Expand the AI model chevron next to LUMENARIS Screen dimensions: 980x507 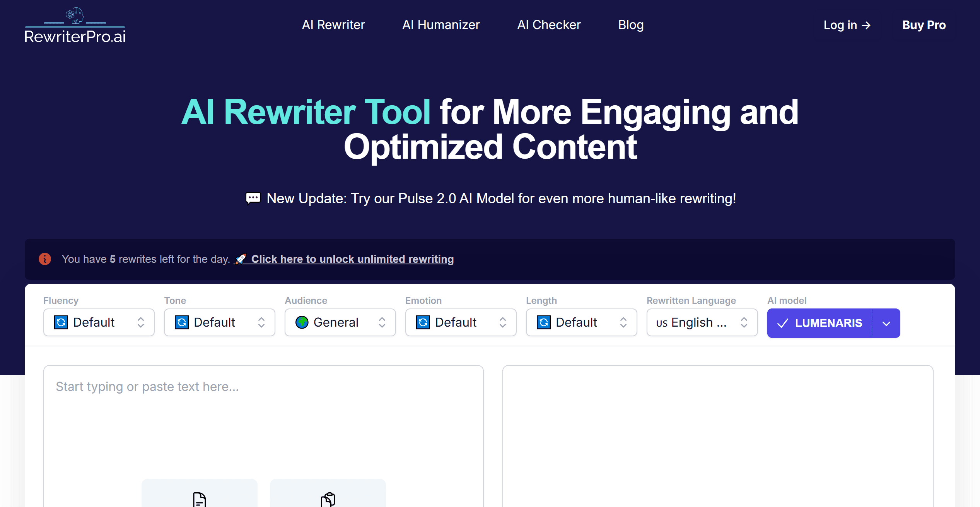pos(886,323)
